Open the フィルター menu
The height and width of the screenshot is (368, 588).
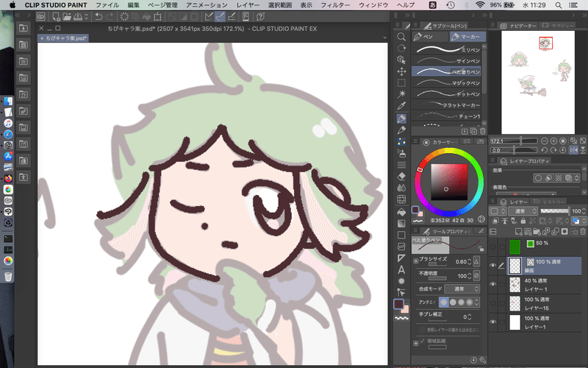point(335,5)
